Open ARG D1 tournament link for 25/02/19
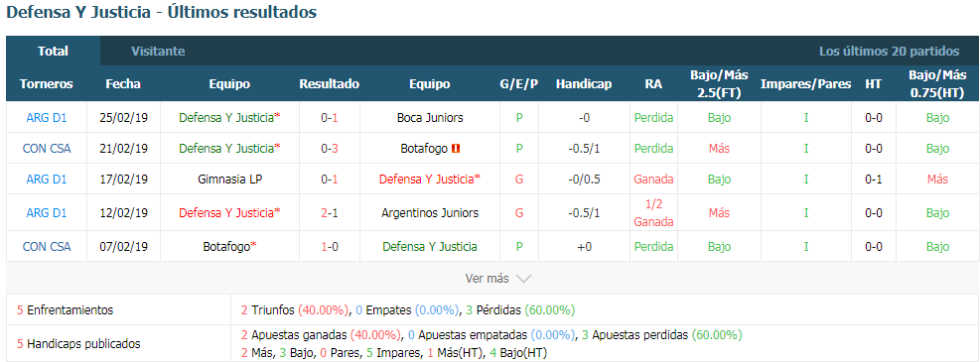The width and height of the screenshot is (980, 362). point(47,117)
